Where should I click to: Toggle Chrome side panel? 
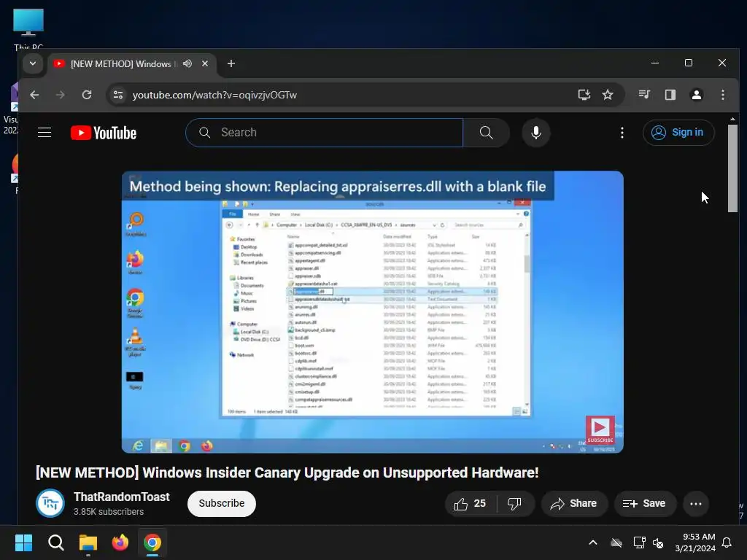[670, 95]
